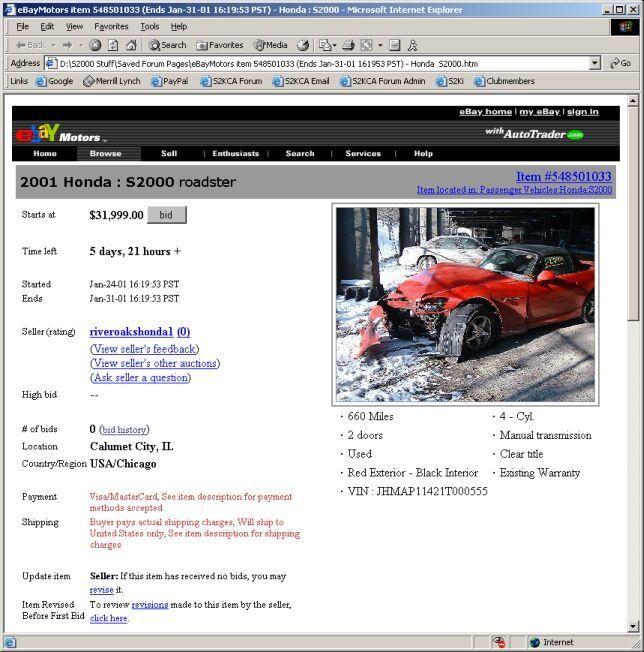Open the Favorites menu

point(111,27)
